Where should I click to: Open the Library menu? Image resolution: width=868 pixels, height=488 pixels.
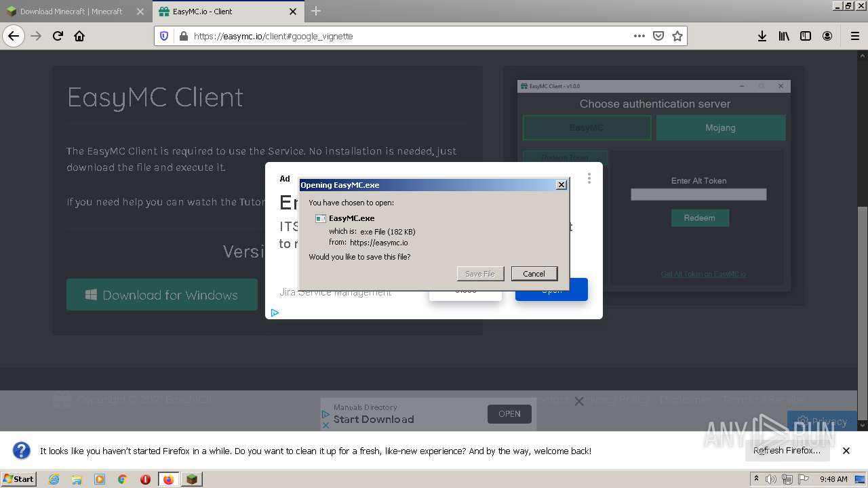pos(784,36)
